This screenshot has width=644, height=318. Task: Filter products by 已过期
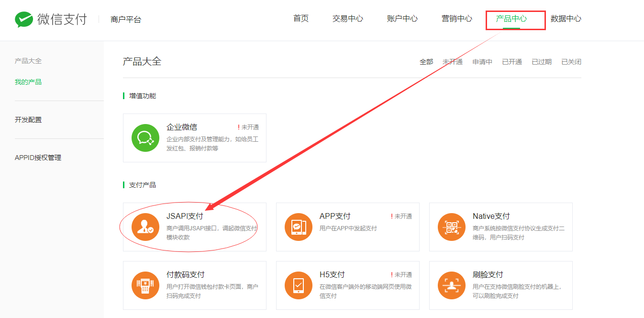tap(542, 62)
